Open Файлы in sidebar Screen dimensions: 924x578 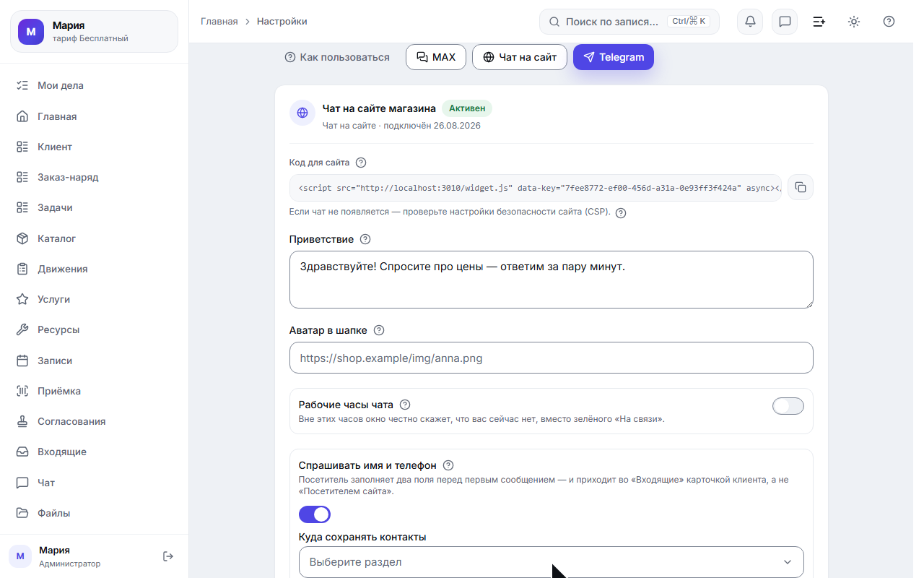(95, 513)
